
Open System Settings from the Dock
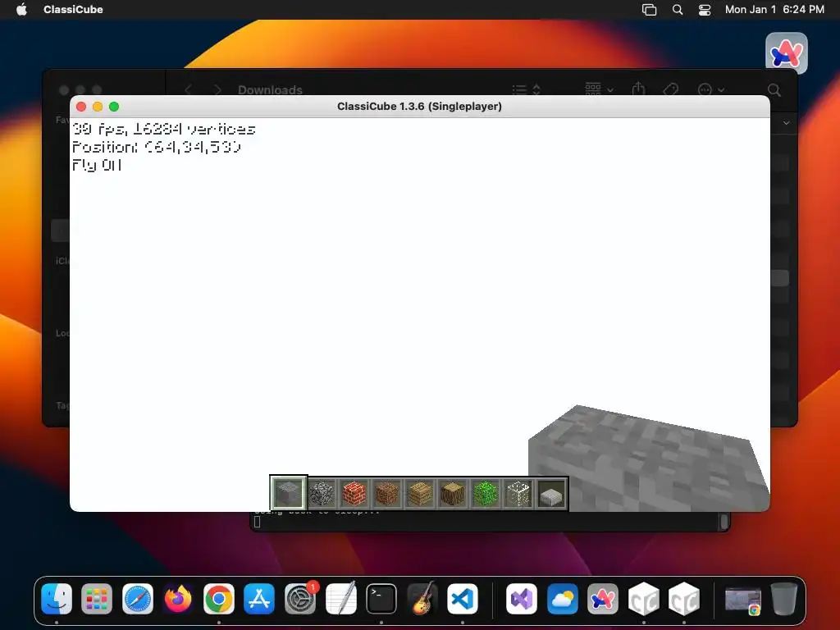pyautogui.click(x=300, y=599)
